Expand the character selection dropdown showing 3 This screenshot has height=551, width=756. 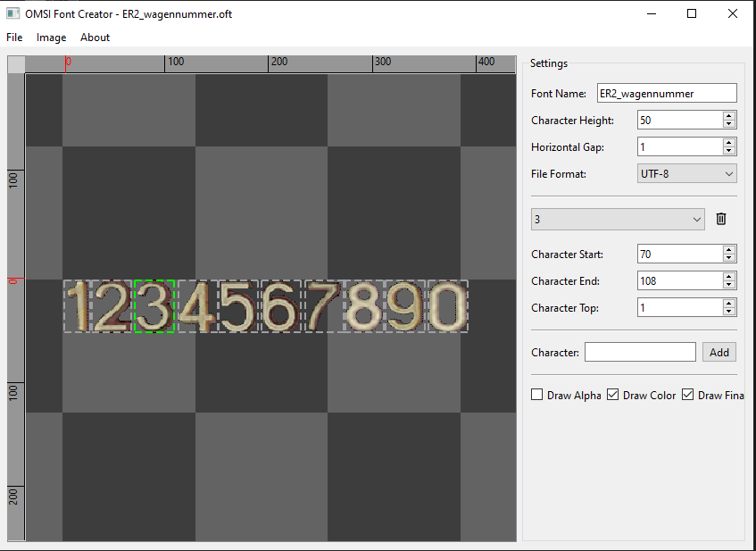click(x=617, y=219)
